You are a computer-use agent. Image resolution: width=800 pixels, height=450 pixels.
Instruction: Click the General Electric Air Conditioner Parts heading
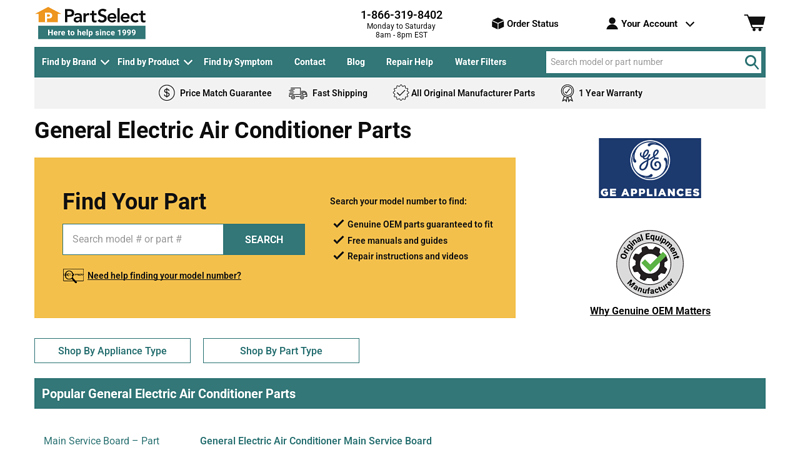pos(223,130)
